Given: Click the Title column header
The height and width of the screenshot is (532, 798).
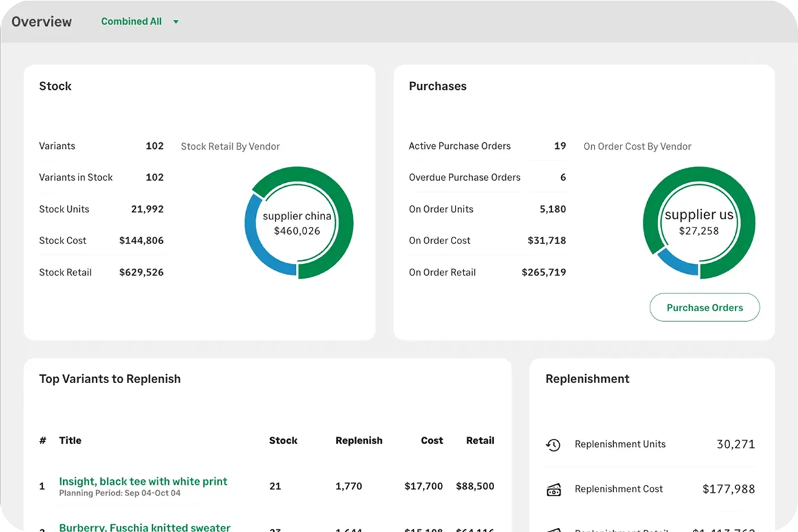Looking at the screenshot, I should click(70, 440).
